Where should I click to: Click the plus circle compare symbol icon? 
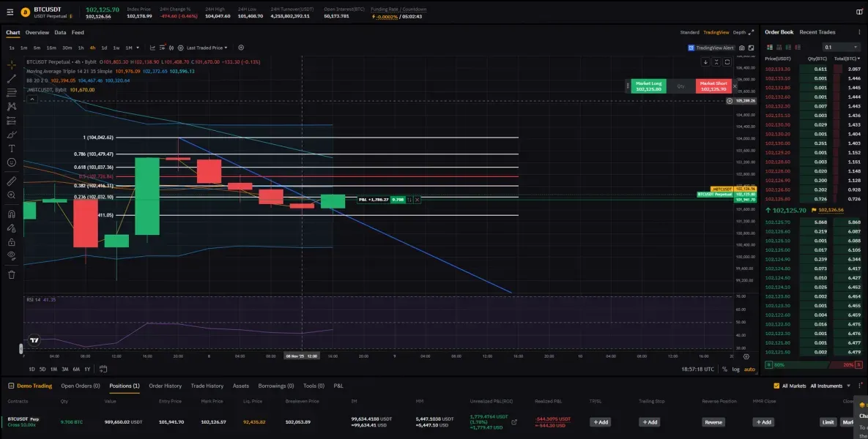[241, 48]
